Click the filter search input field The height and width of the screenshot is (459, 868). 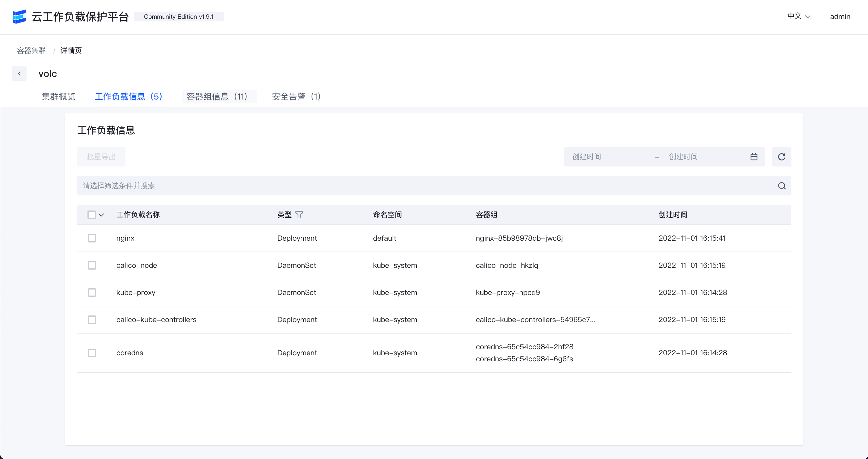[425, 186]
